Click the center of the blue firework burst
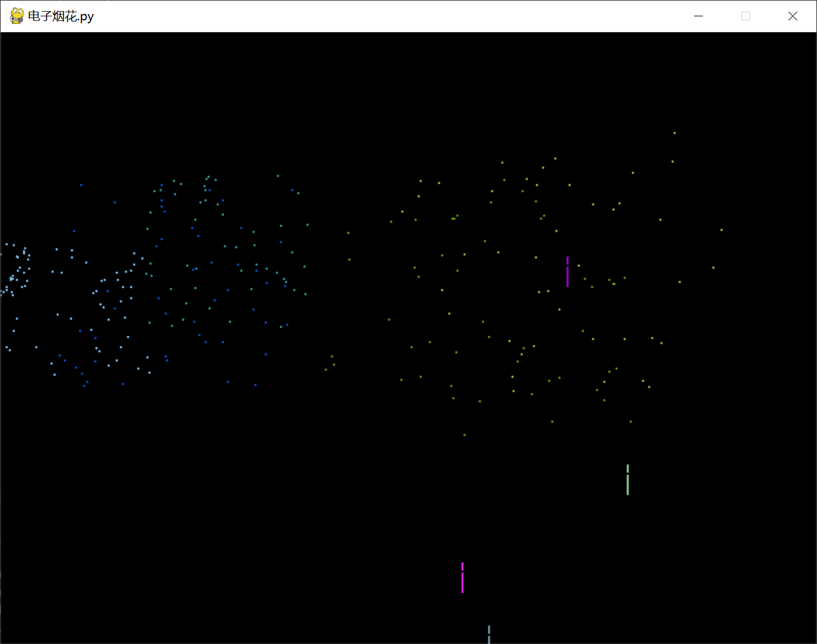The image size is (817, 644). pos(175,280)
